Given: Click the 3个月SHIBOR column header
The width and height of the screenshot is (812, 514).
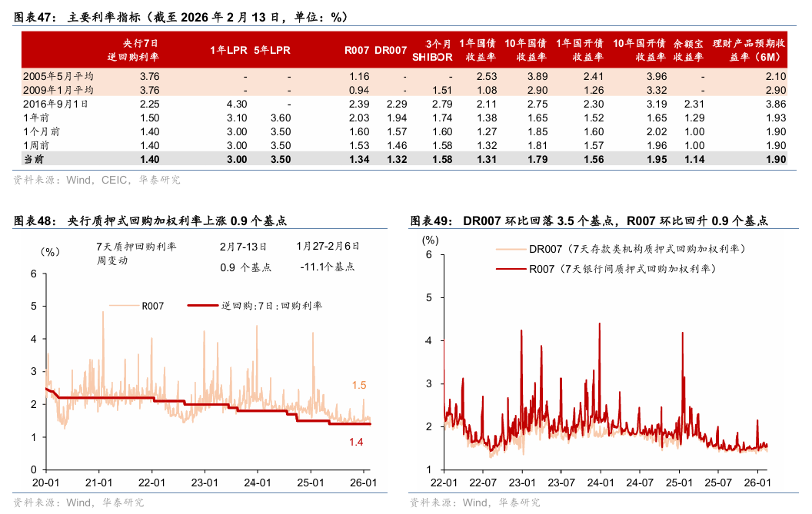Looking at the screenshot, I should point(432,50).
